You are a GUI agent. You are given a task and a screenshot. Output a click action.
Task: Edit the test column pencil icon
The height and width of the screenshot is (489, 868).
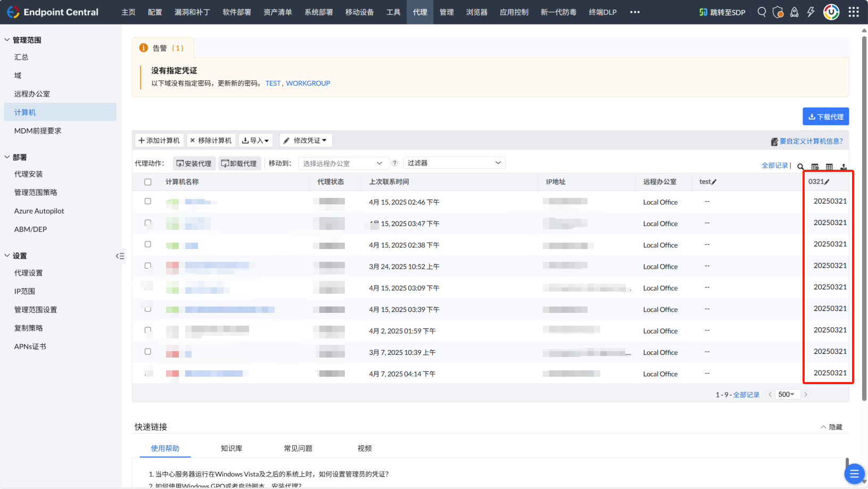click(x=714, y=182)
